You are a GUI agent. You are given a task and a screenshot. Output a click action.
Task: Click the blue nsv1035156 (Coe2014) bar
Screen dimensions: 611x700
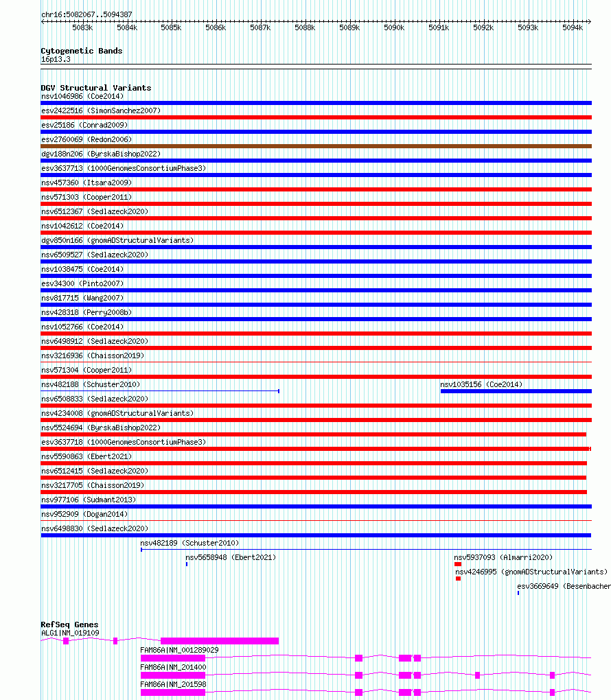click(516, 391)
